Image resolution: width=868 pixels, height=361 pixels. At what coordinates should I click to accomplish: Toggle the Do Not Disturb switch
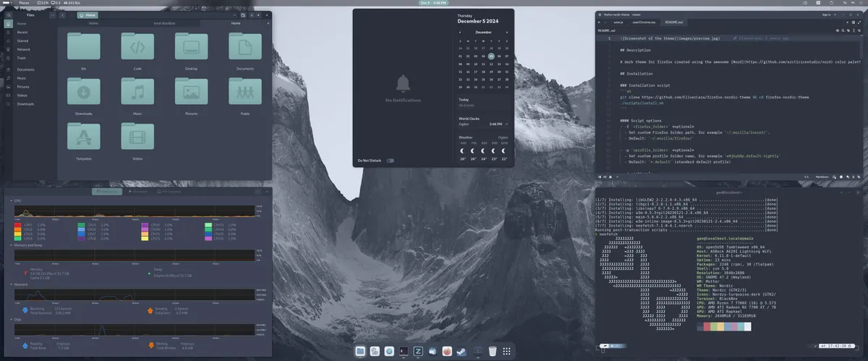pos(390,160)
